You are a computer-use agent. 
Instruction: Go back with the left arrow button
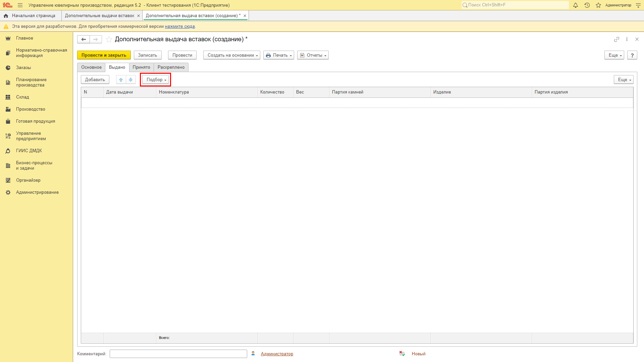[84, 39]
